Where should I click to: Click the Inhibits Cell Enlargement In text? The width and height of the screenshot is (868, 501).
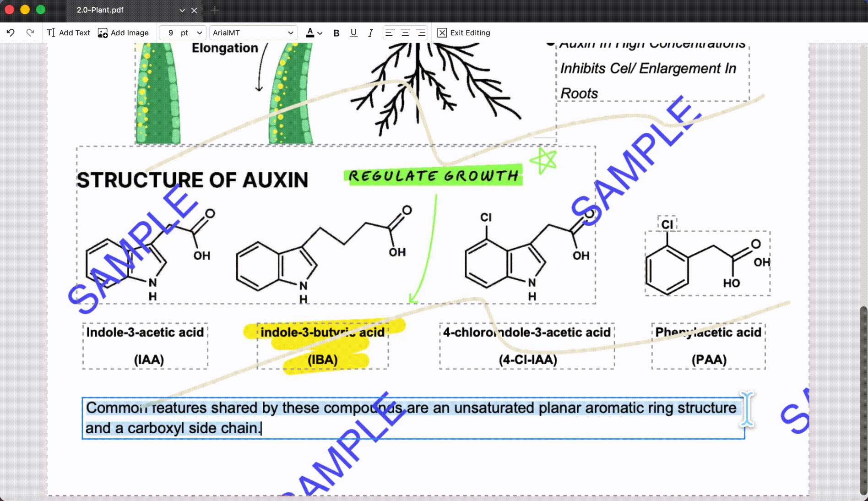[x=648, y=68]
